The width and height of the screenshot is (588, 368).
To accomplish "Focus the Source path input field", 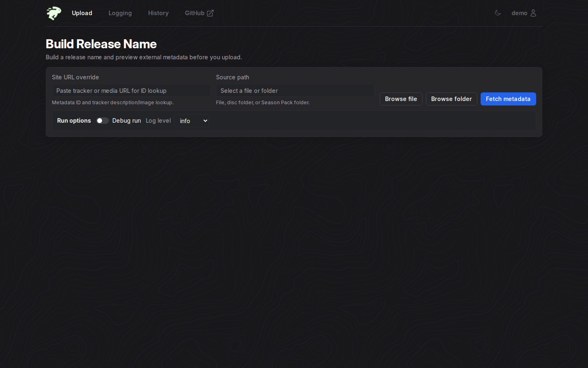I will (295, 91).
